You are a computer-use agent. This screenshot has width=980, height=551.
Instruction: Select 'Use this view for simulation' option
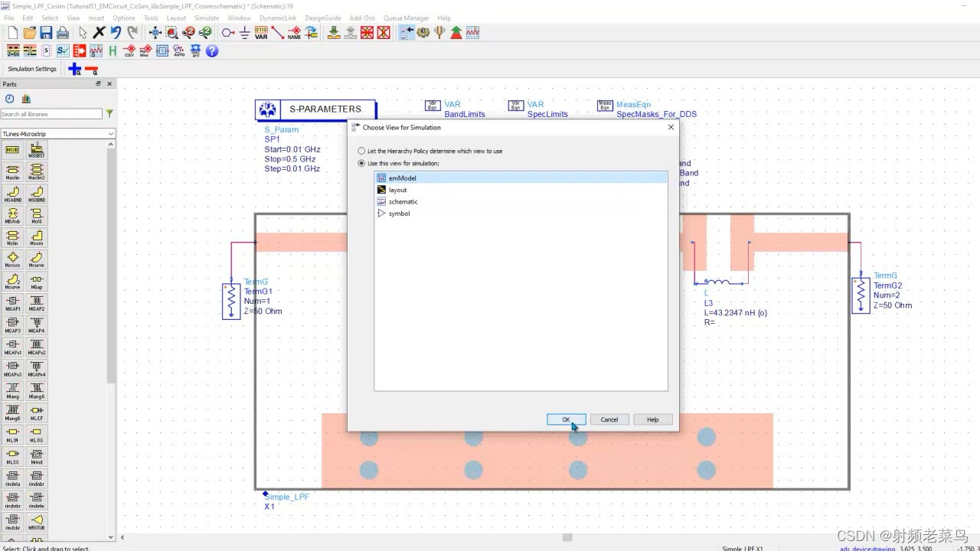pos(361,163)
